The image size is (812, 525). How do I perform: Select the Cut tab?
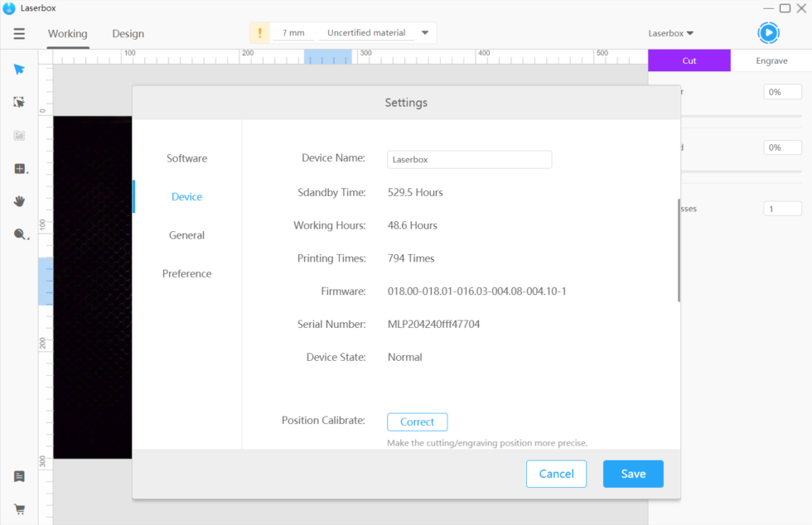click(x=689, y=60)
